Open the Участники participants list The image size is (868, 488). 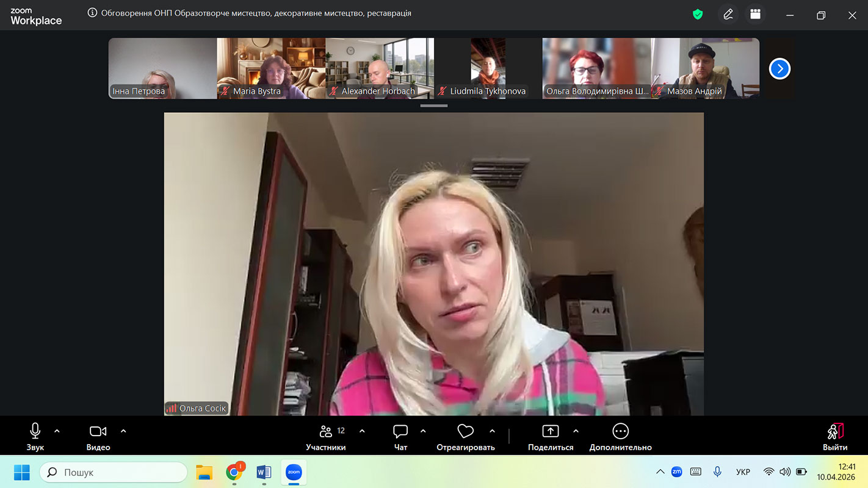pyautogui.click(x=326, y=436)
